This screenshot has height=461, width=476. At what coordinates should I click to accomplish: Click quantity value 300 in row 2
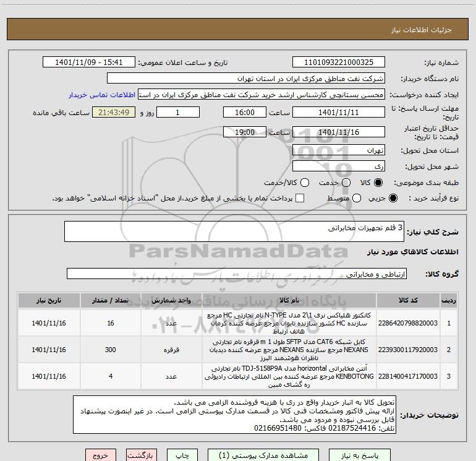click(x=111, y=350)
